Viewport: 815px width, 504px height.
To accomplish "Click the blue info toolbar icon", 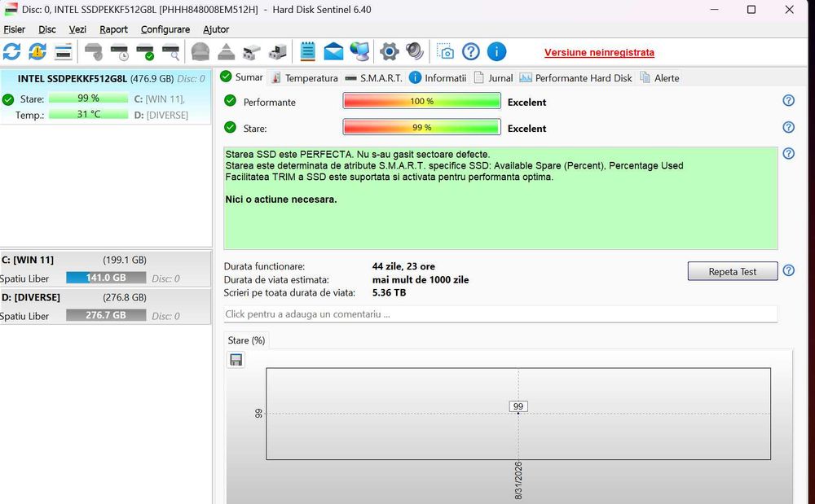I will coord(496,52).
